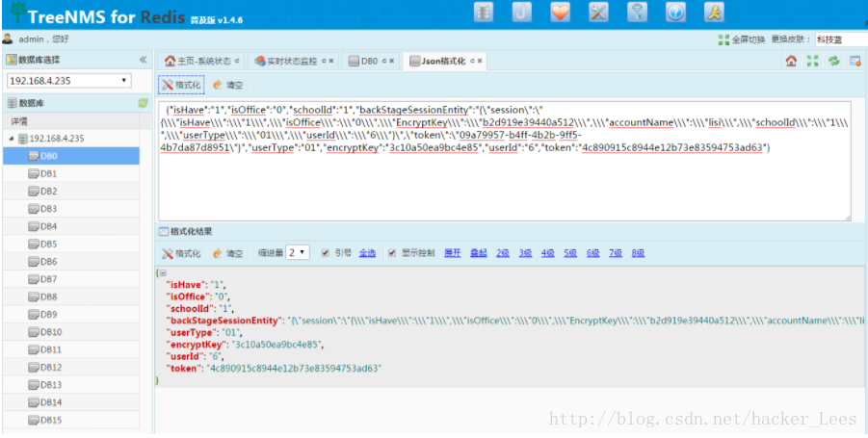Switch to DB0 tab
The image size is (868, 438).
click(x=369, y=62)
